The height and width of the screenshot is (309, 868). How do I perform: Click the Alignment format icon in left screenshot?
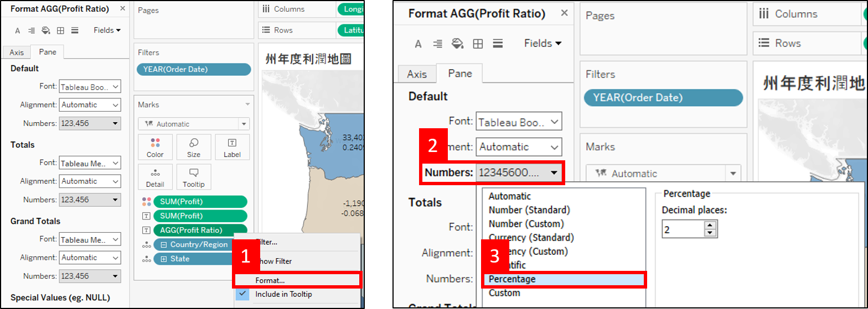[x=32, y=30]
